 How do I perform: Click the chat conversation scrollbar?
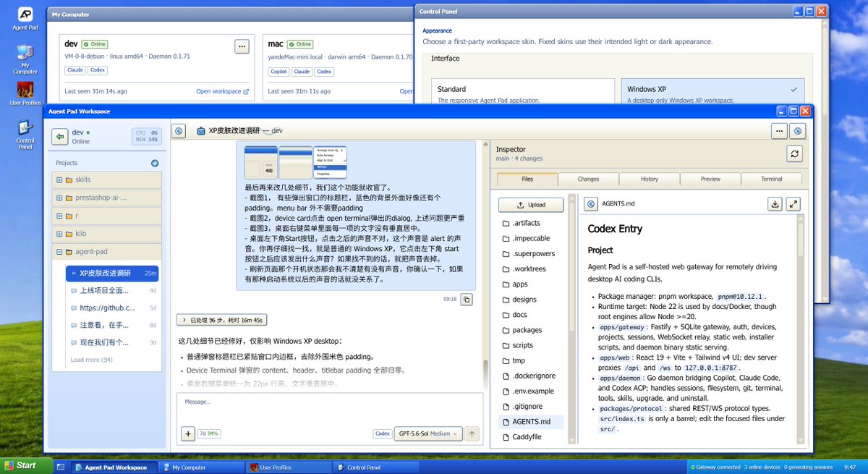click(x=485, y=373)
